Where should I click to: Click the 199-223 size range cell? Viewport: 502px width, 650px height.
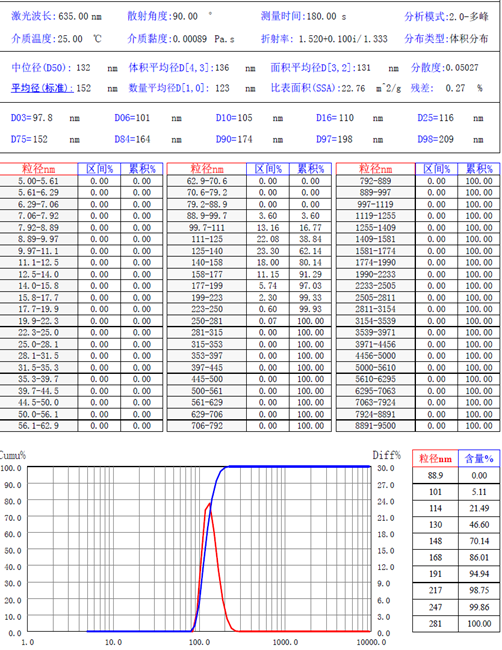point(206,298)
